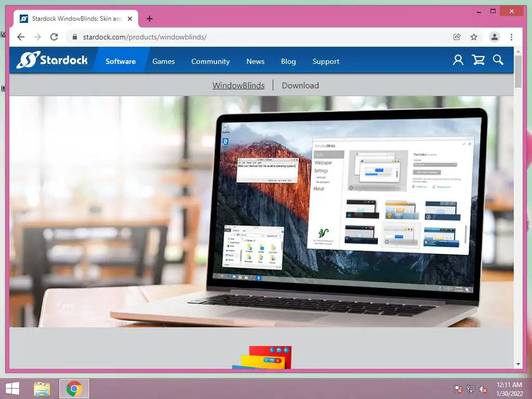Open File Explorer from the taskbar

[42, 389]
